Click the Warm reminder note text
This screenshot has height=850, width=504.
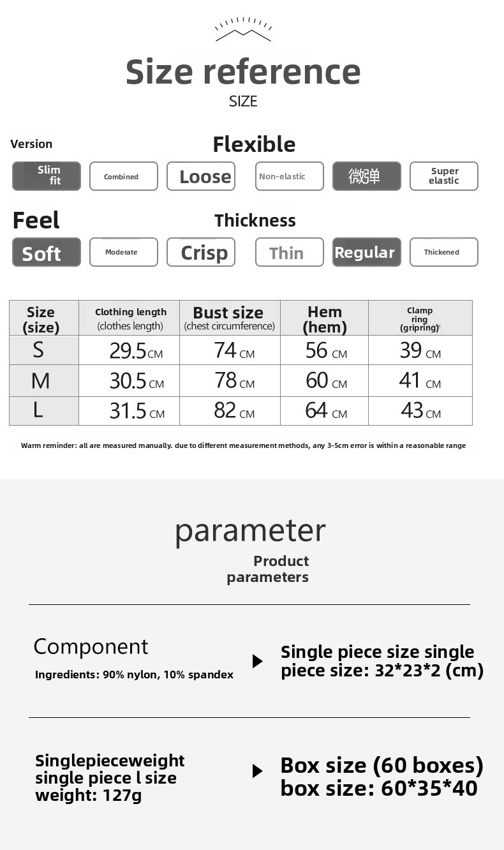pos(243,445)
